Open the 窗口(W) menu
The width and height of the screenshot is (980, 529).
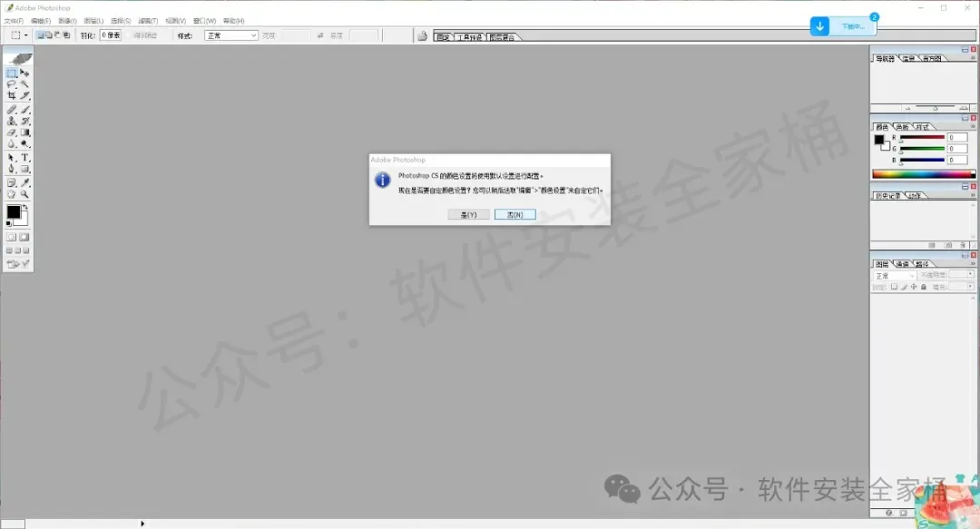click(204, 21)
